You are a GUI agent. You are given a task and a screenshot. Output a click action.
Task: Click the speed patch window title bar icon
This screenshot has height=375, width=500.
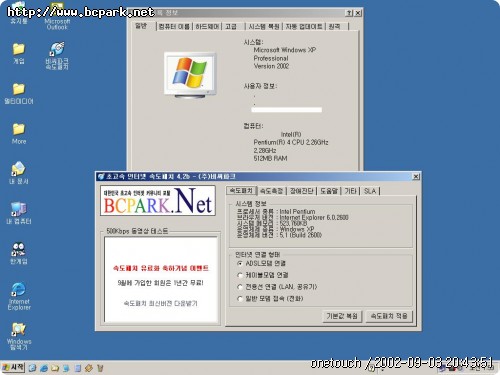click(x=101, y=176)
